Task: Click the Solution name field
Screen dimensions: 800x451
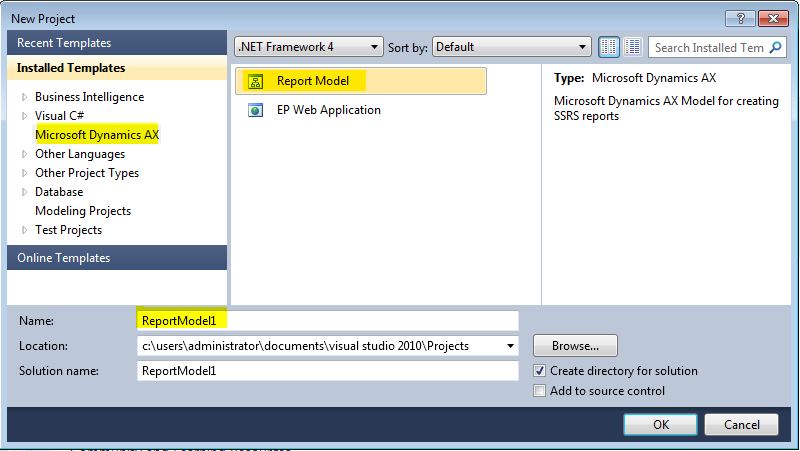Action: [328, 371]
